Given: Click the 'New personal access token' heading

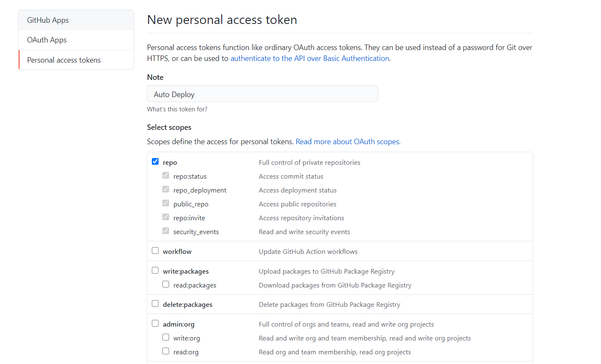Looking at the screenshot, I should (222, 20).
